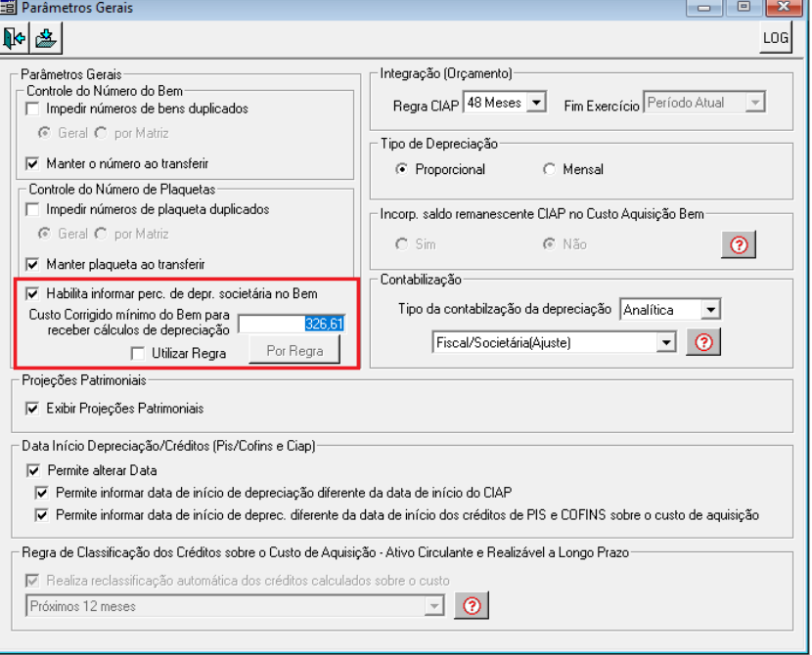Viewport: 812px width, 655px height.
Task: Minimize the Parâmetros Gerais window
Action: click(x=703, y=7)
